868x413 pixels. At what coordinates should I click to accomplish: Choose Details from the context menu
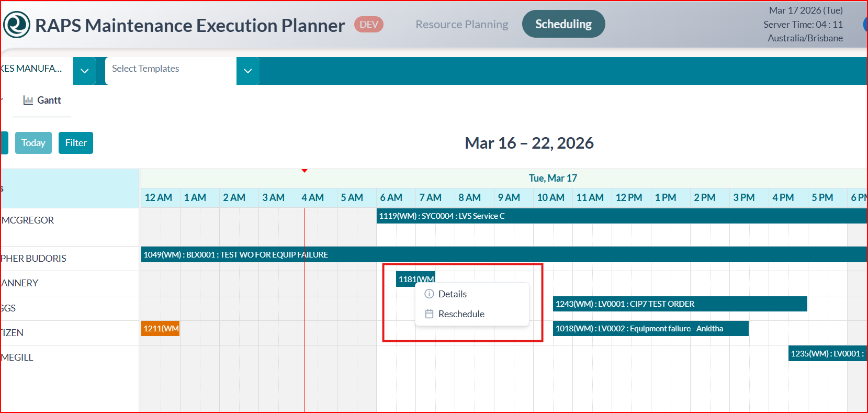pos(453,294)
